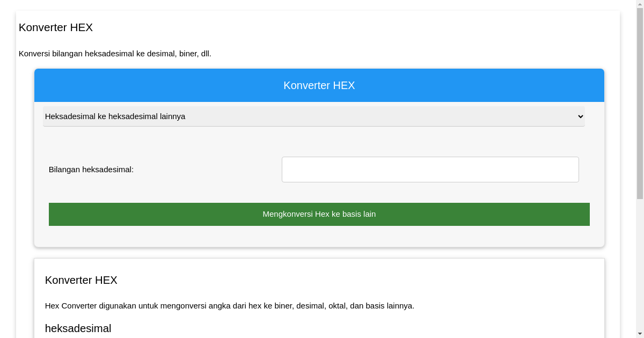Click the scrollbar down arrow

coord(639,334)
